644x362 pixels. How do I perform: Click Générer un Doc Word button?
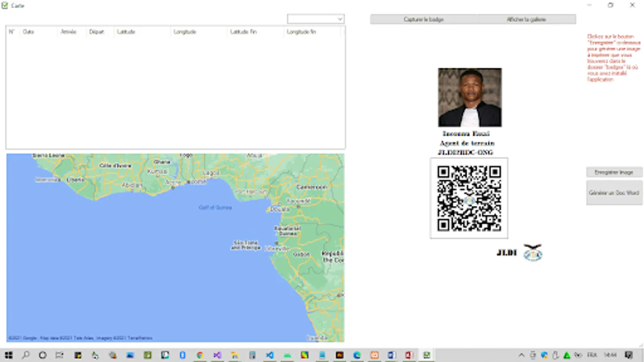click(x=614, y=193)
